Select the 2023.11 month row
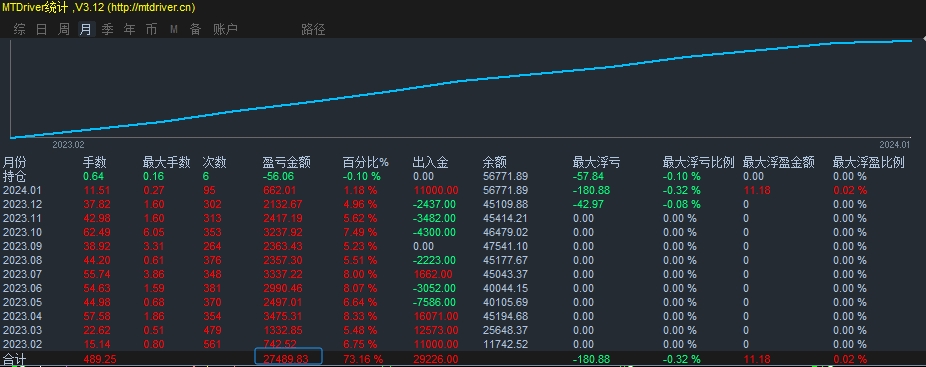Image resolution: width=926 pixels, height=367 pixels. tap(463, 218)
